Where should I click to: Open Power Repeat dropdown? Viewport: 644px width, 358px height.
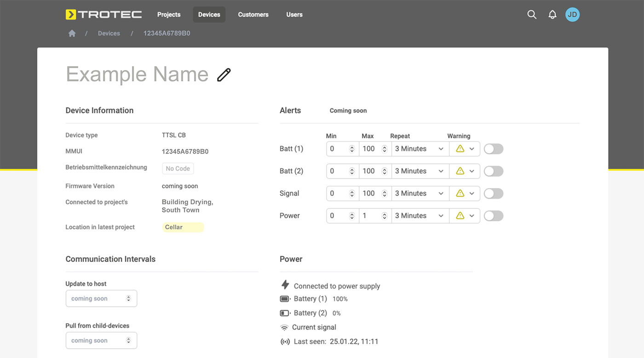(x=420, y=215)
